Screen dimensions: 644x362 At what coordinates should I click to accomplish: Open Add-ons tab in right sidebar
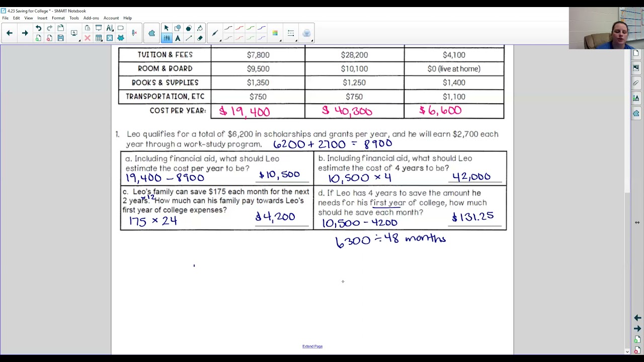pyautogui.click(x=636, y=113)
